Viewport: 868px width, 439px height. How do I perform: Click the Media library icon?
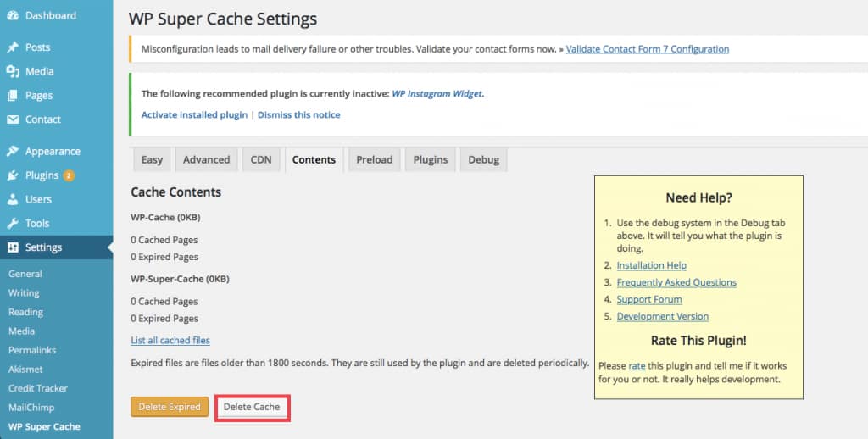click(x=13, y=71)
